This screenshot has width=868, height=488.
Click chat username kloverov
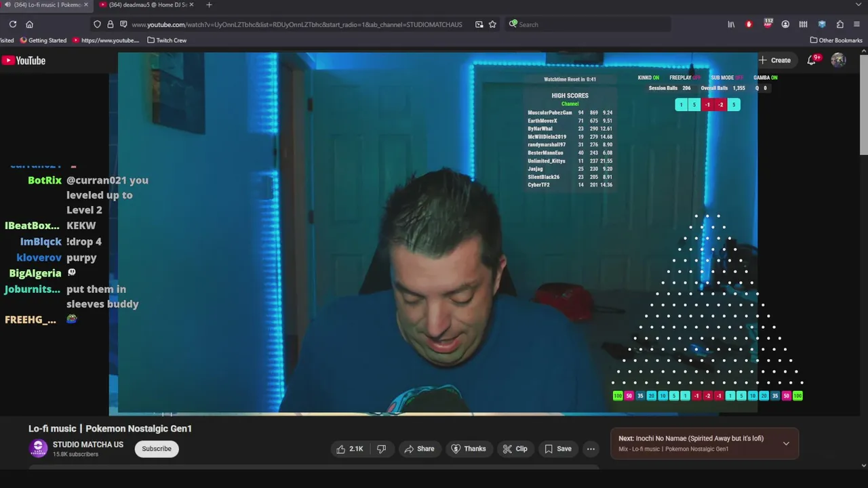click(39, 258)
